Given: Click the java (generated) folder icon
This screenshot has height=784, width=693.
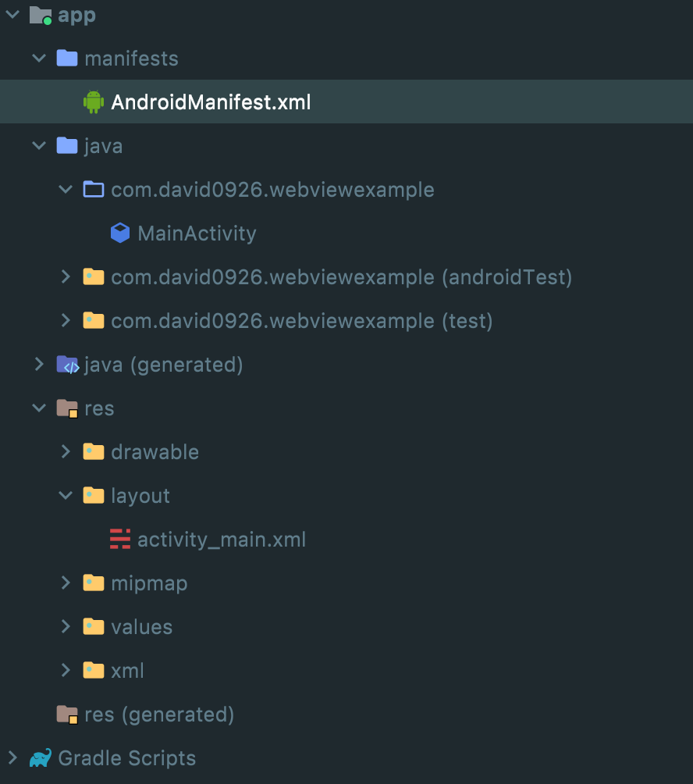Looking at the screenshot, I should [67, 365].
